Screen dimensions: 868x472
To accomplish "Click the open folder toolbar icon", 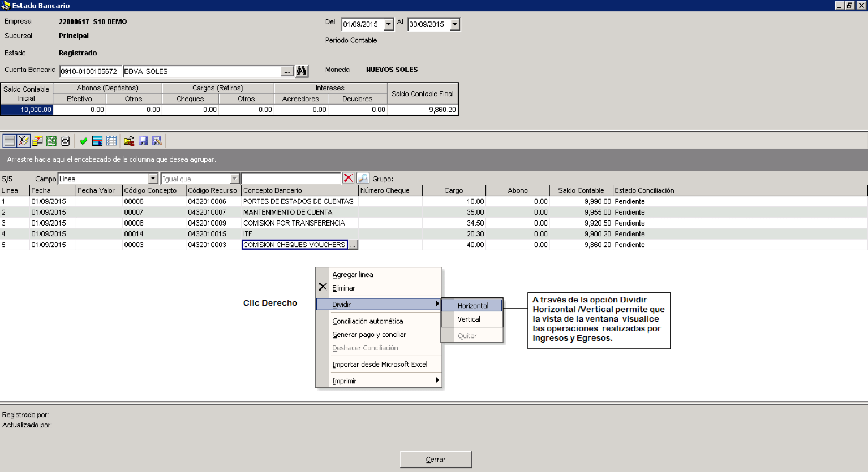I will pyautogui.click(x=129, y=141).
